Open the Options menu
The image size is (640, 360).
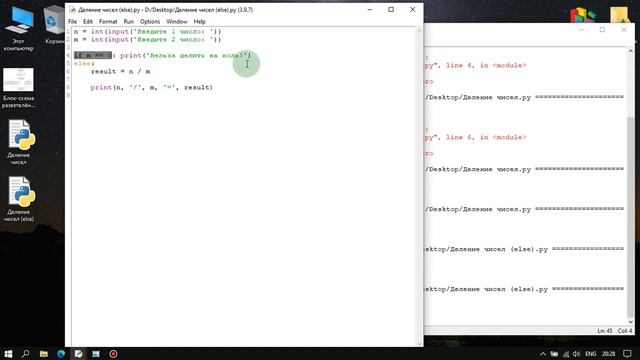(150, 22)
